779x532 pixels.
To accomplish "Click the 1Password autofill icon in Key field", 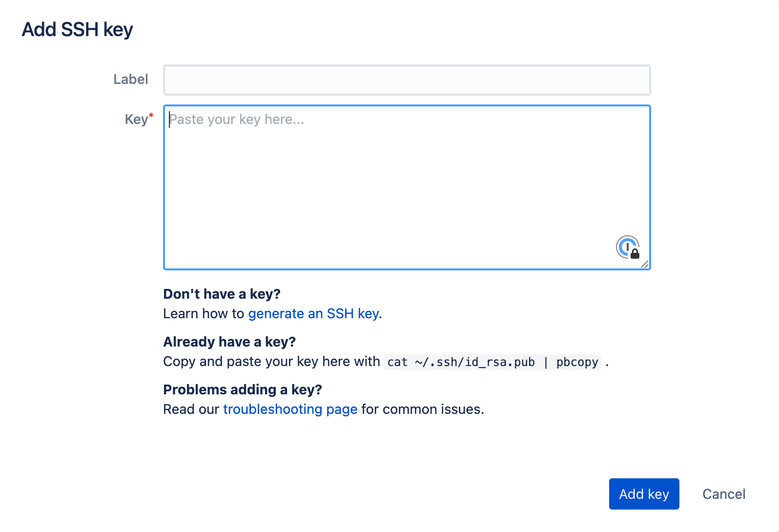I will pos(628,247).
